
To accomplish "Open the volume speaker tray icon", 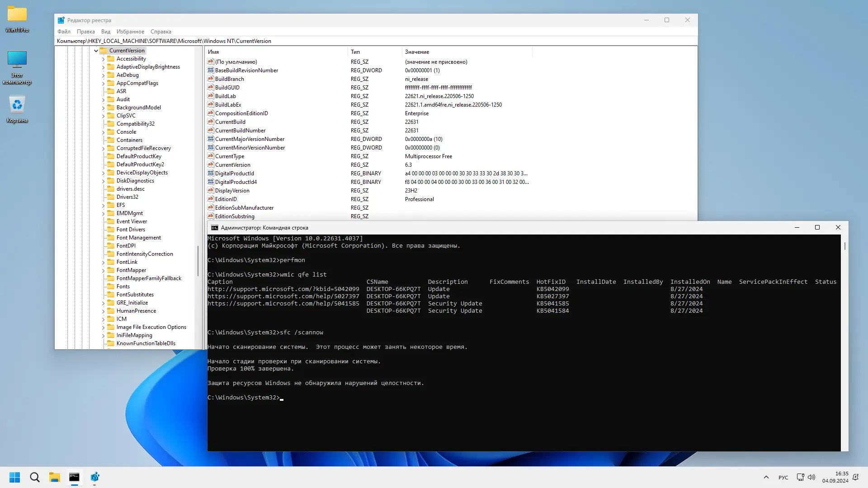I will pos(811,477).
